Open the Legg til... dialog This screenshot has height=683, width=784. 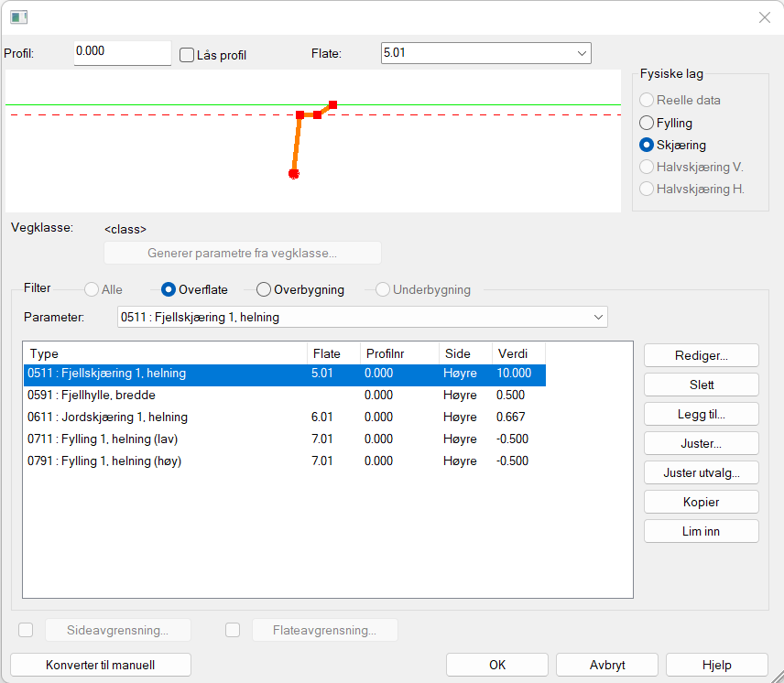coord(701,414)
